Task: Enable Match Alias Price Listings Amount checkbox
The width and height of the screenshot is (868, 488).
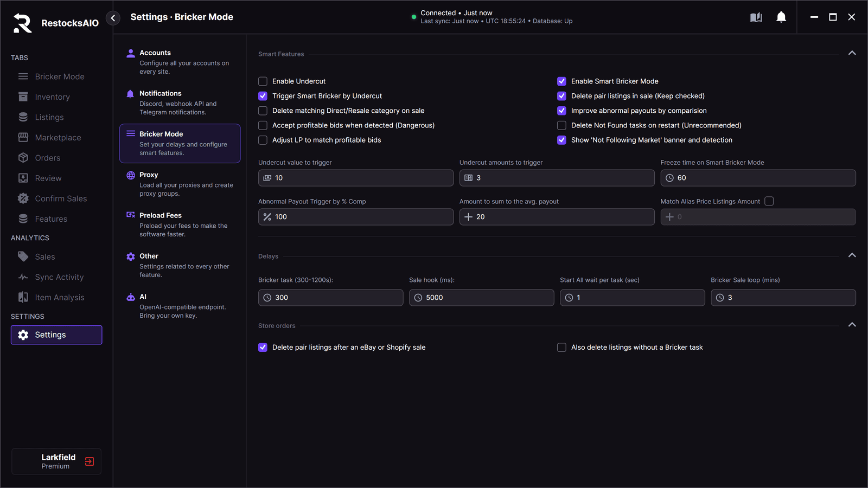Action: click(769, 201)
